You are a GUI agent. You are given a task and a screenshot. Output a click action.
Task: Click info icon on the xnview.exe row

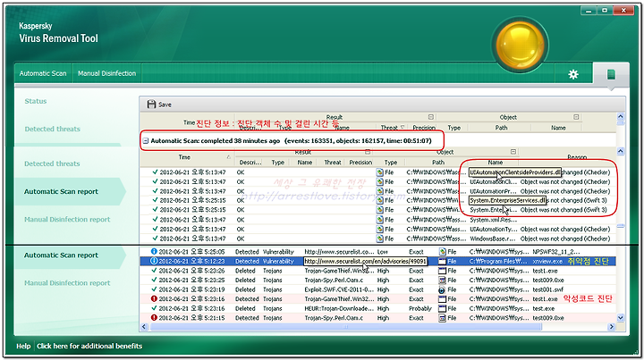tap(154, 261)
